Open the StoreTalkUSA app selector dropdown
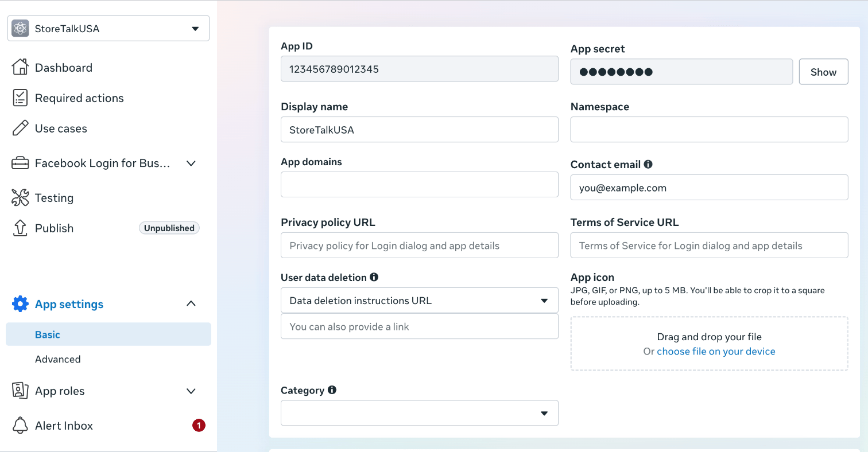868x452 pixels. (108, 28)
